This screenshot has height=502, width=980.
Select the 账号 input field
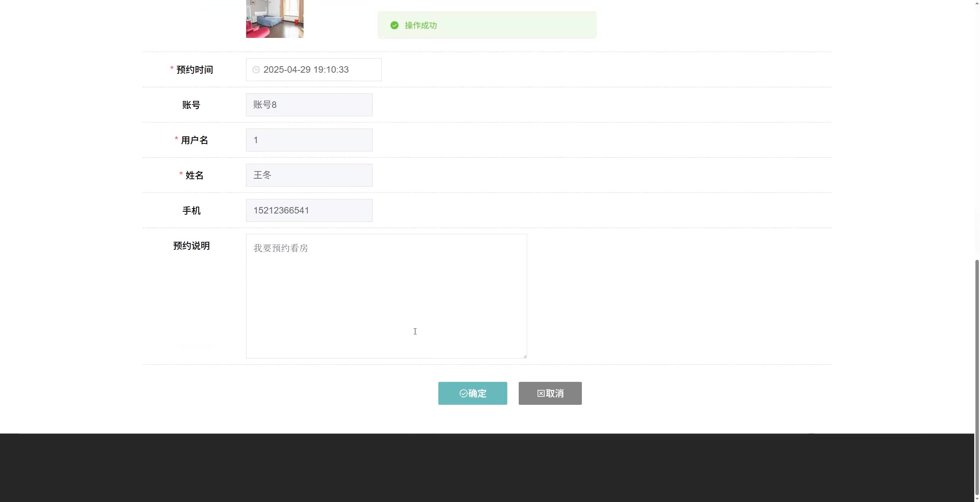(x=309, y=105)
